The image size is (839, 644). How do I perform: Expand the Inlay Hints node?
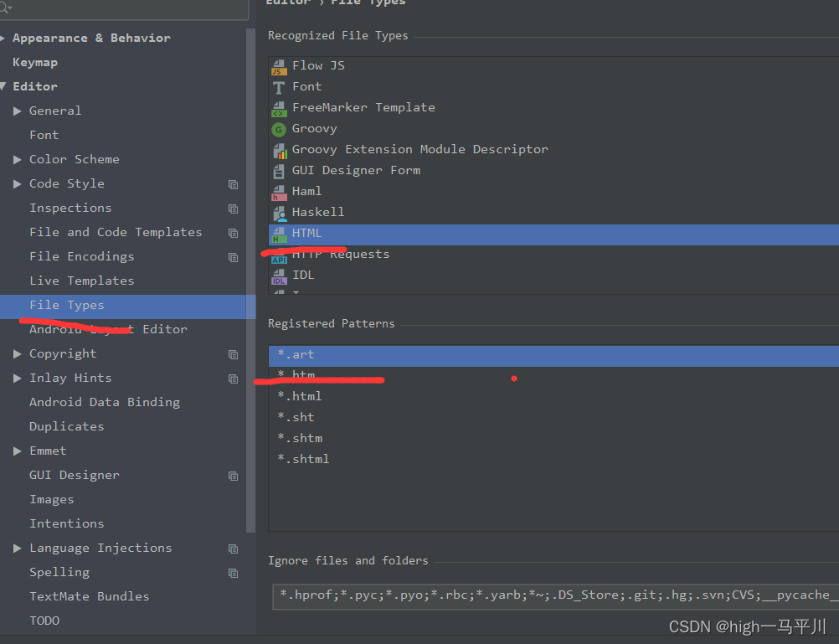pos(17,378)
